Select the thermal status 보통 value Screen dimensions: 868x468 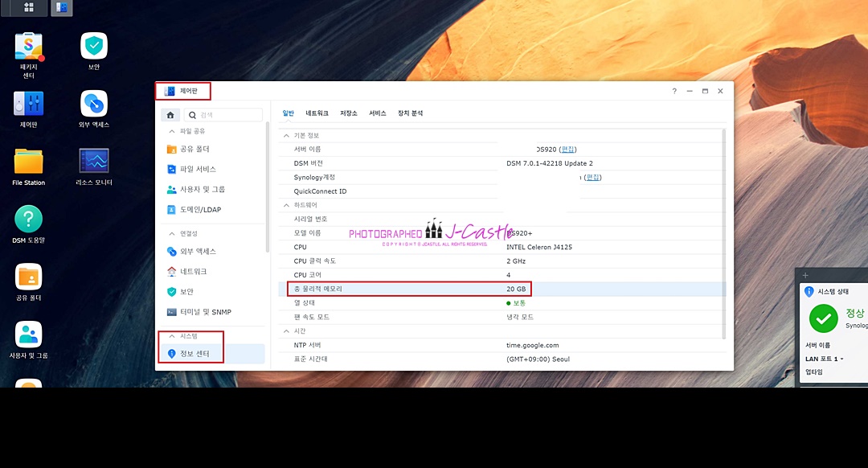coord(516,303)
